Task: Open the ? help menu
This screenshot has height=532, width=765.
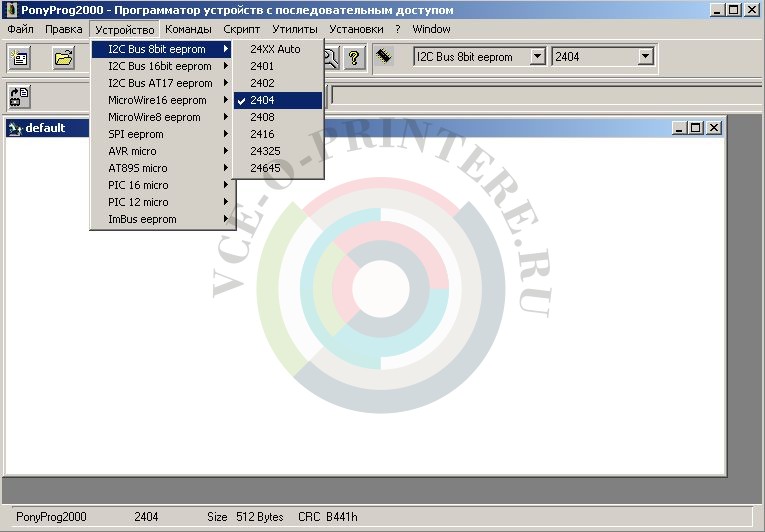Action: coord(398,29)
